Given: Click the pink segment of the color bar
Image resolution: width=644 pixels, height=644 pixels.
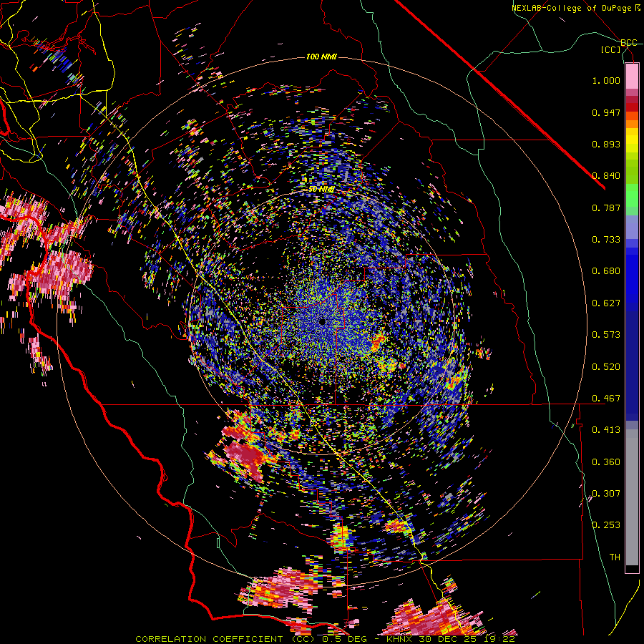Looking at the screenshot, I should point(632,76).
